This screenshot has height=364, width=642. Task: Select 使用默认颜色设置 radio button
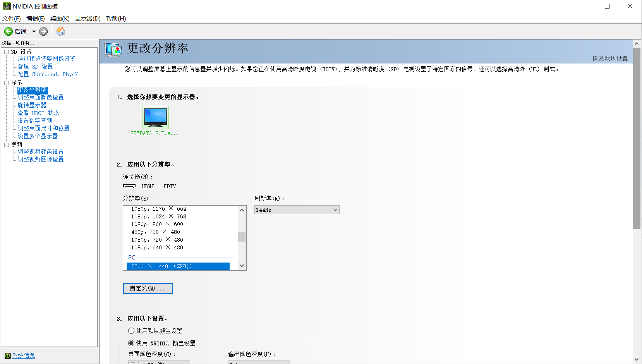[x=131, y=331]
